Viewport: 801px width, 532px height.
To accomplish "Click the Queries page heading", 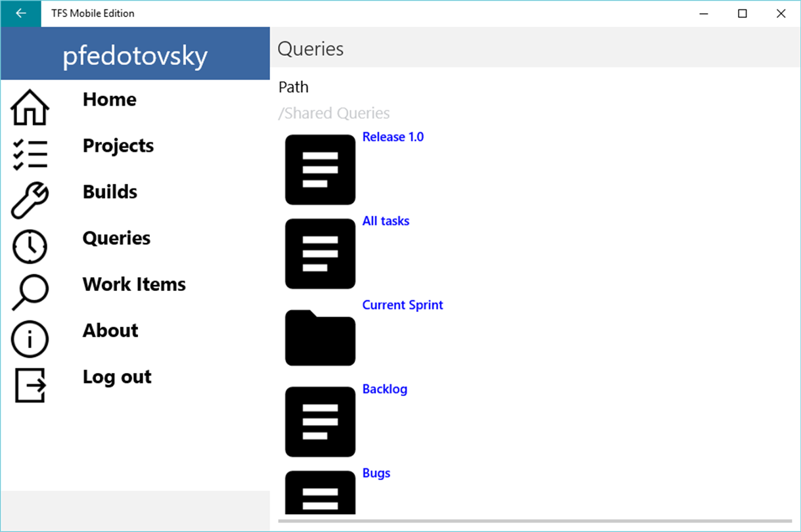I will tap(311, 49).
